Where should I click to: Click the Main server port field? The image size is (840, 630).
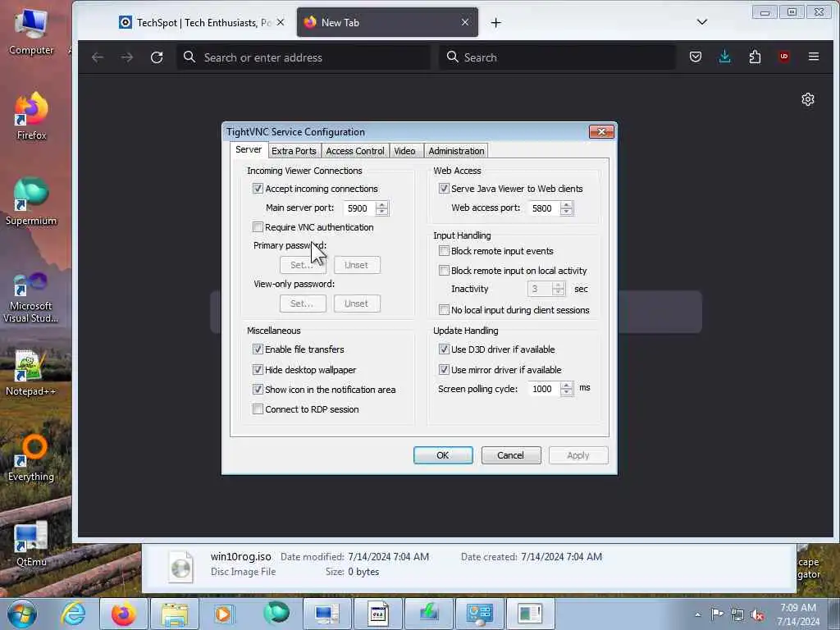[359, 208]
